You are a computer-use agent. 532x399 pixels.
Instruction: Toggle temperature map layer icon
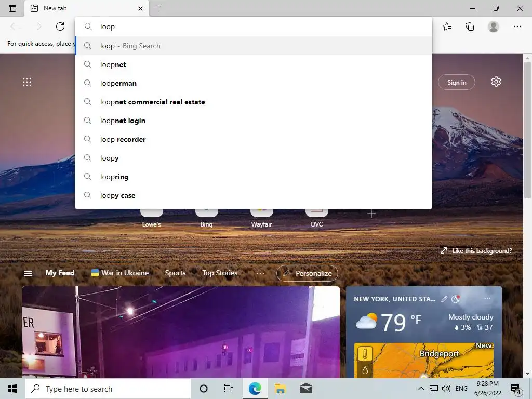pyautogui.click(x=365, y=354)
